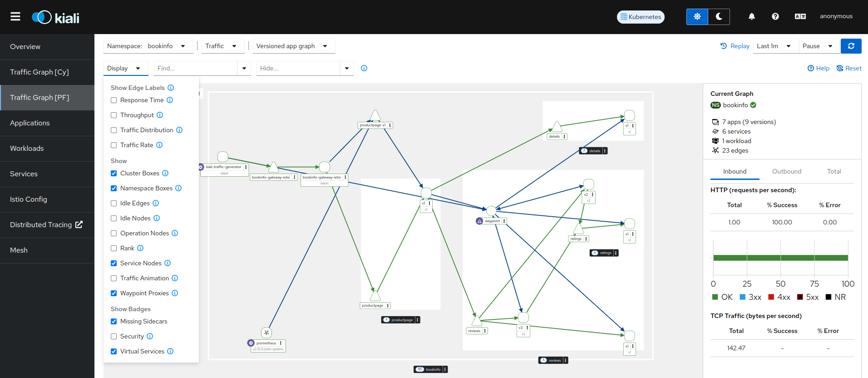The height and width of the screenshot is (378, 868).
Task: Expand the Namespace bookinfo dropdown
Action: (148, 46)
